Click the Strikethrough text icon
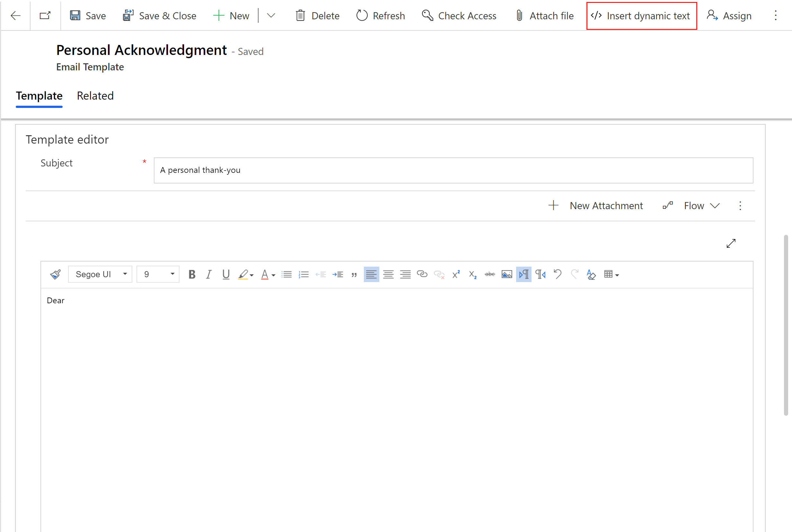 [x=490, y=274]
